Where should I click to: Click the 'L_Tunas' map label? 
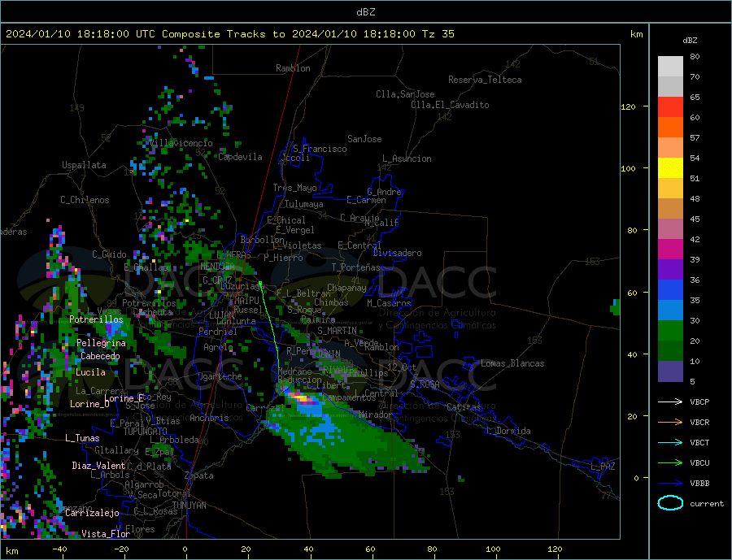[x=82, y=438]
